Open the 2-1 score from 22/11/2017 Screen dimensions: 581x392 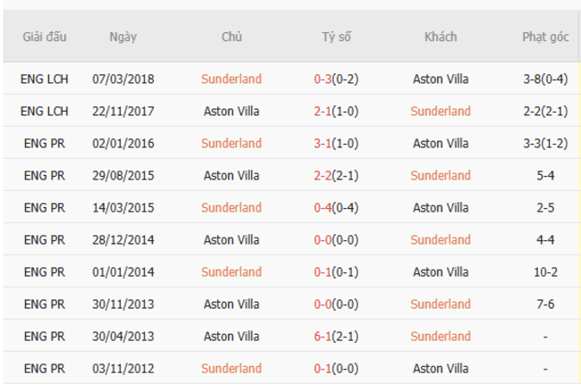(323, 111)
